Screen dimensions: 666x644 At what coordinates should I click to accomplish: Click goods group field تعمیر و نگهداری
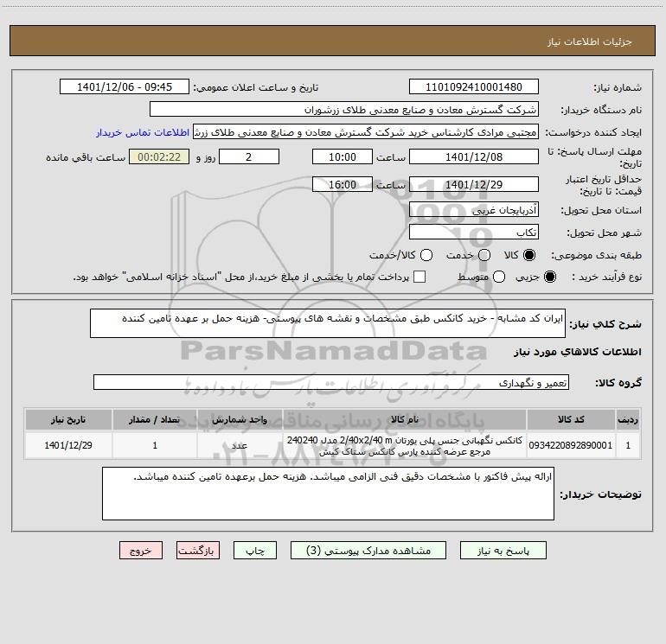tap(331, 382)
